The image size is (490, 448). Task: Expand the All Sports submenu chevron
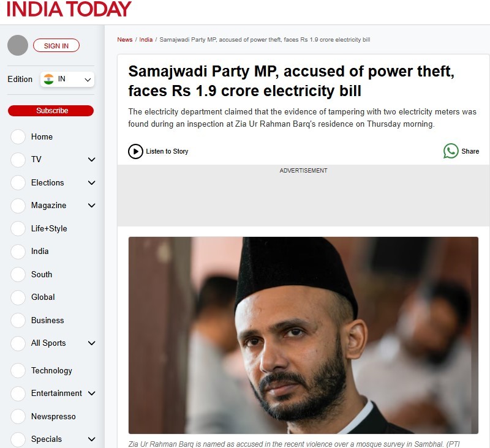tap(91, 343)
